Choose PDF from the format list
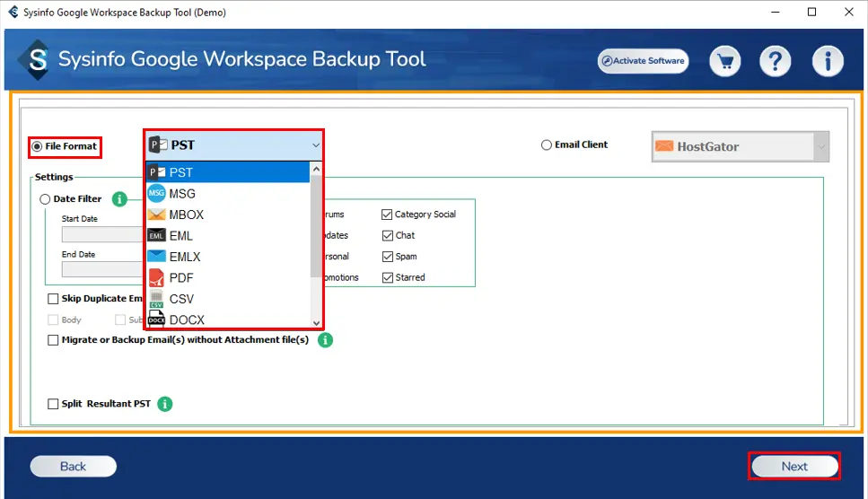868x499 pixels. 181,278
